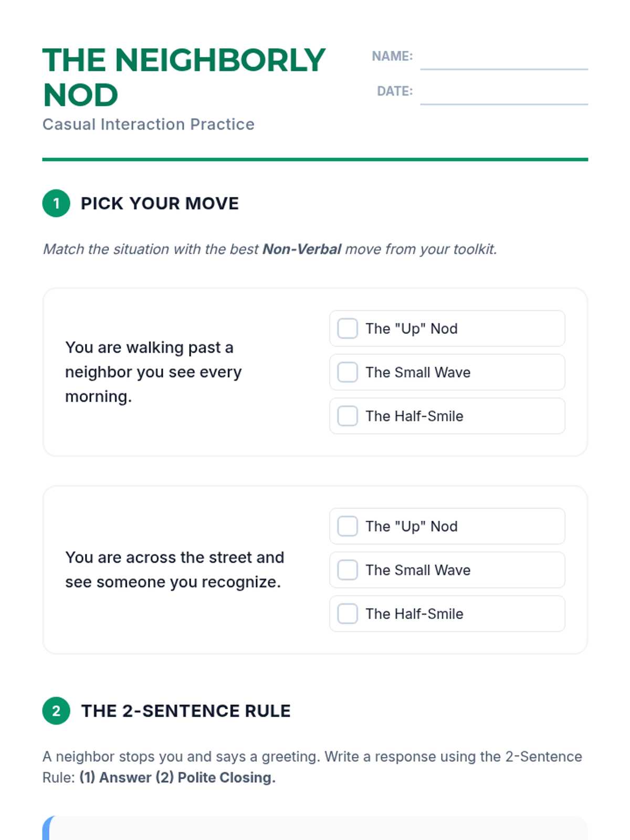The image size is (630, 840).
Task: Click the green divider line under header
Action: (315, 160)
